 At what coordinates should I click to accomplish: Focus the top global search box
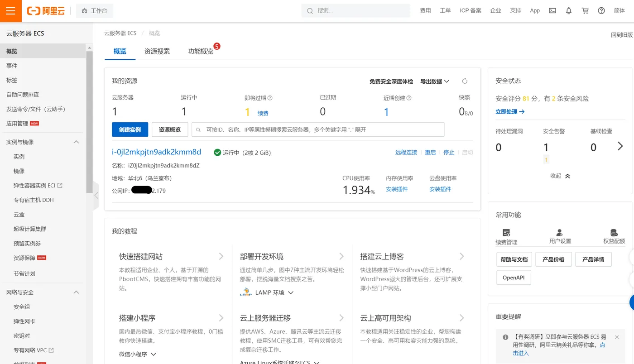click(356, 11)
